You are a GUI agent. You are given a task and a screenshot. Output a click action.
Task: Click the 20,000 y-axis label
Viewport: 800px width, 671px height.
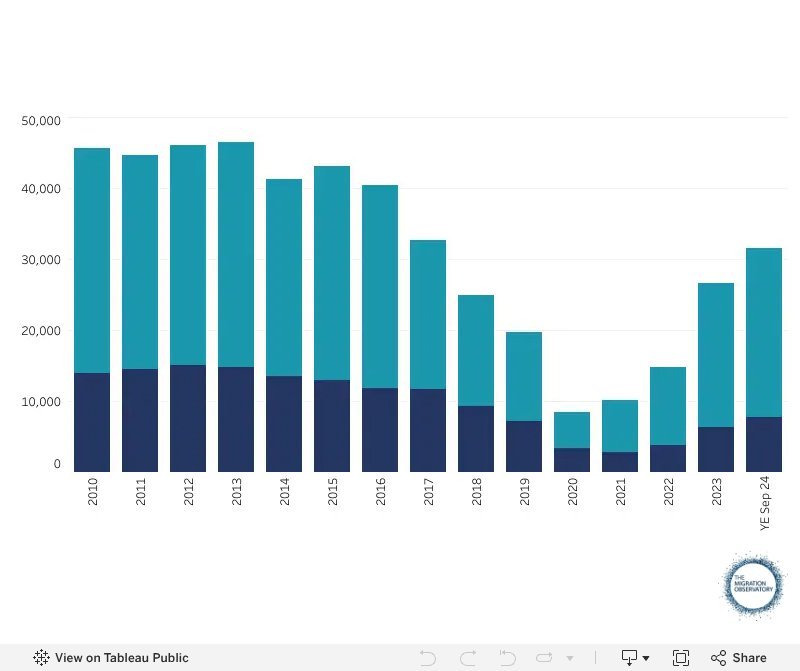point(41,331)
